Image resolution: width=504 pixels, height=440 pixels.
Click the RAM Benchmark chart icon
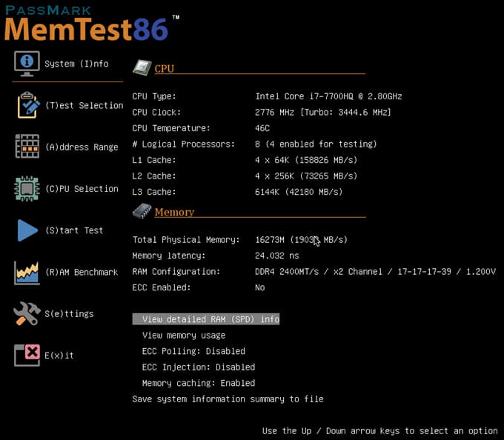click(x=27, y=273)
